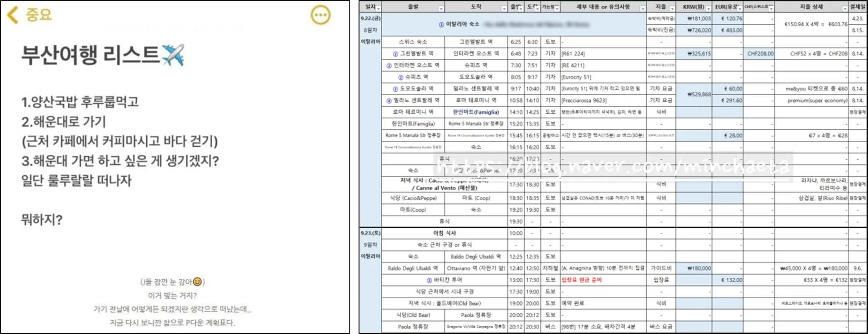Select the Rome 5 Marsala Str 정류장 departure cell

coord(413,135)
